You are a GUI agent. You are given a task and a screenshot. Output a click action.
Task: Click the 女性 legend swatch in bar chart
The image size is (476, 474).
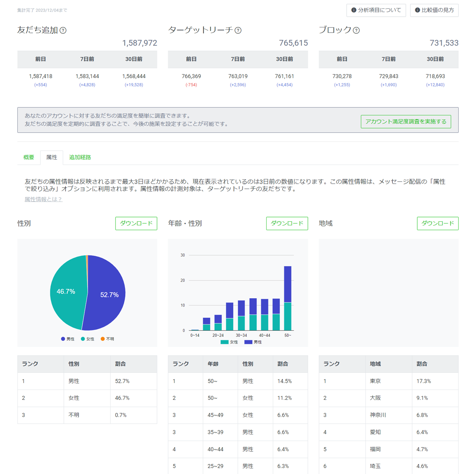point(225,342)
